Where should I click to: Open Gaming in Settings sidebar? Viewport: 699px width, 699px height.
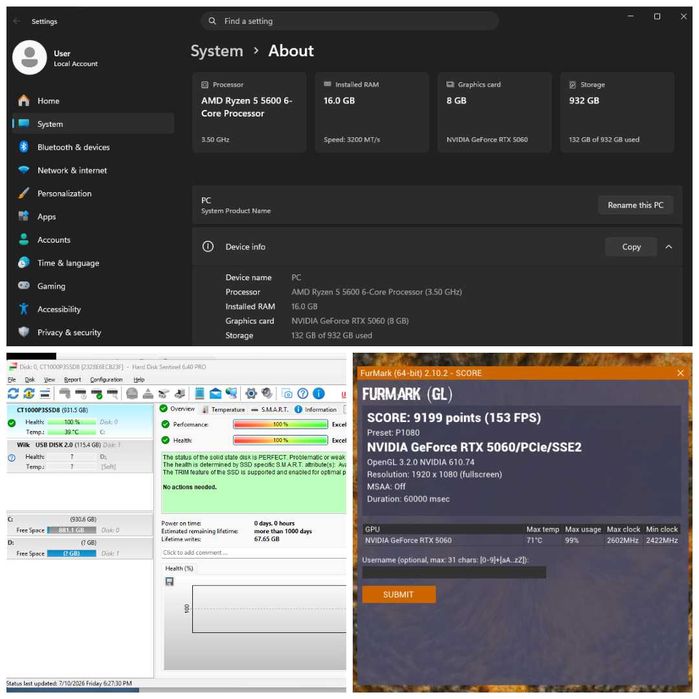(93, 286)
